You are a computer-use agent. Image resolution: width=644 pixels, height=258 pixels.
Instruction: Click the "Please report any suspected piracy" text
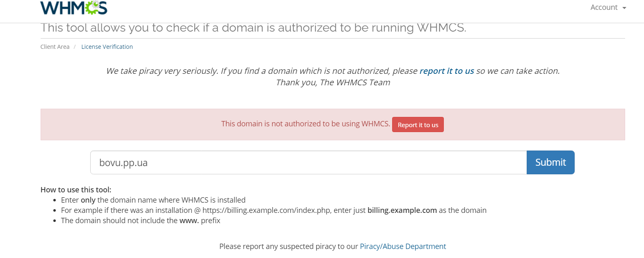click(x=288, y=246)
